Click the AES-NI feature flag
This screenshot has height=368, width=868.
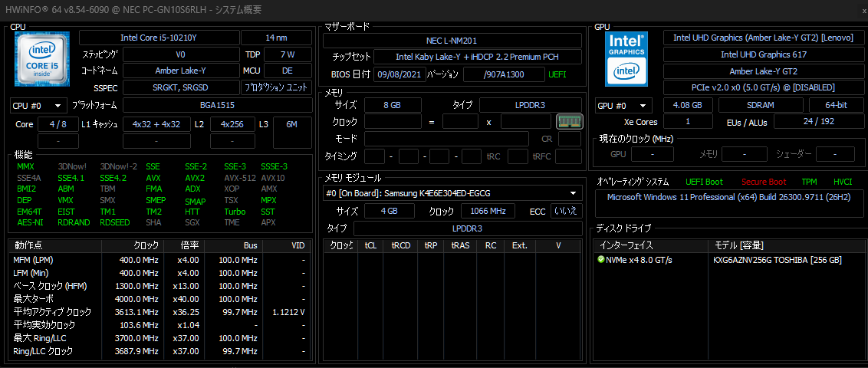pyautogui.click(x=30, y=222)
